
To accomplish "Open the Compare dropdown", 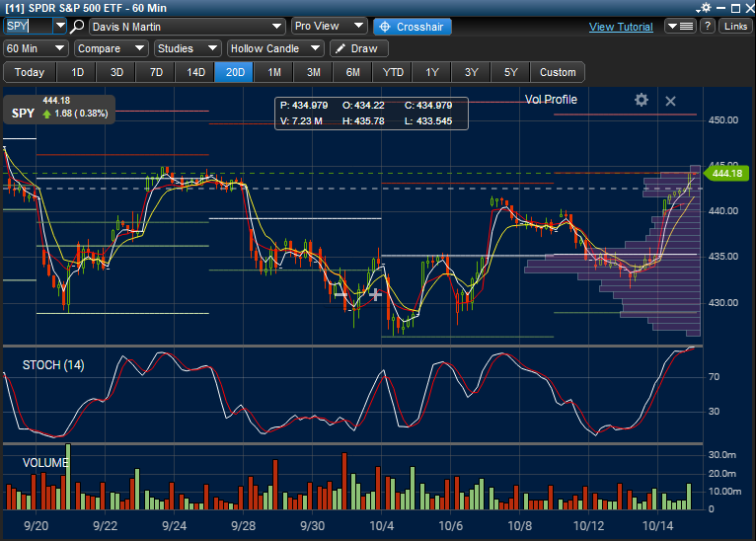I will pos(111,48).
